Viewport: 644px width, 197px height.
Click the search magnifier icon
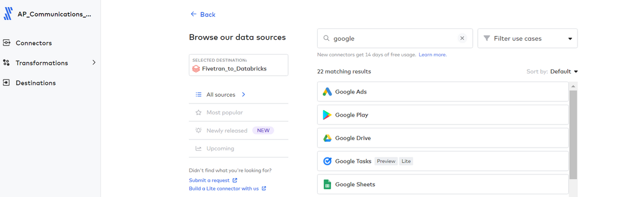tap(326, 39)
